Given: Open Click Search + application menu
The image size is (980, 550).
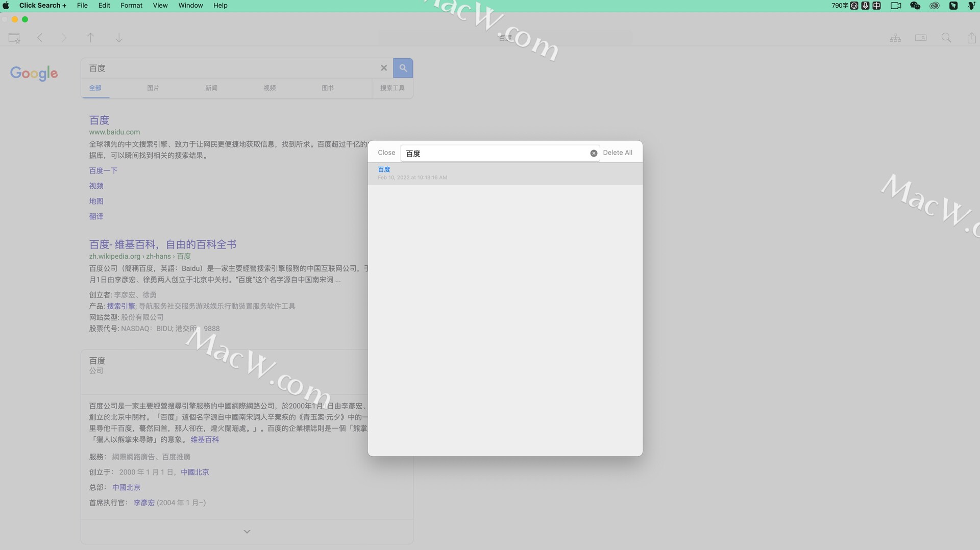Looking at the screenshot, I should (43, 6).
